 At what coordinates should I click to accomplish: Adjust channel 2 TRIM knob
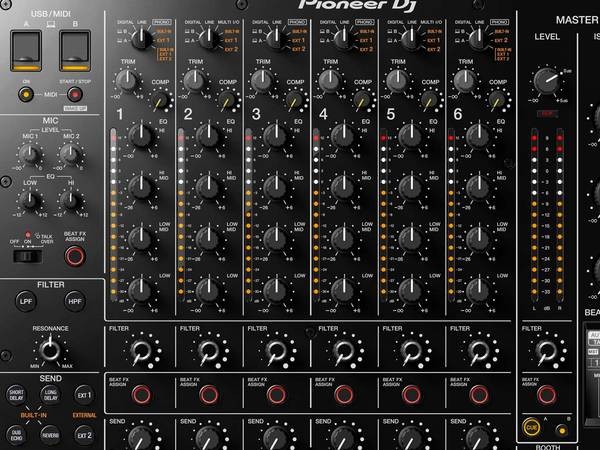[x=195, y=81]
